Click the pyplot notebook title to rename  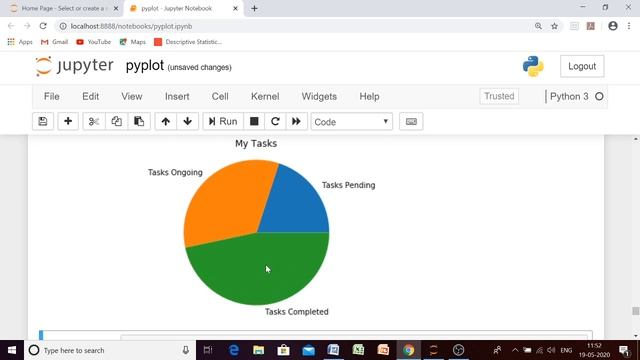144,65
